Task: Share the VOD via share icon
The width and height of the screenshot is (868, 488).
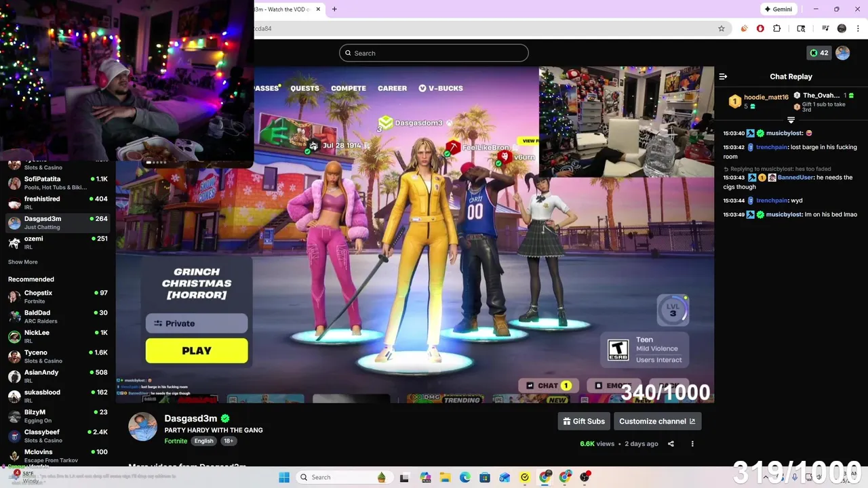Action: [x=671, y=444]
